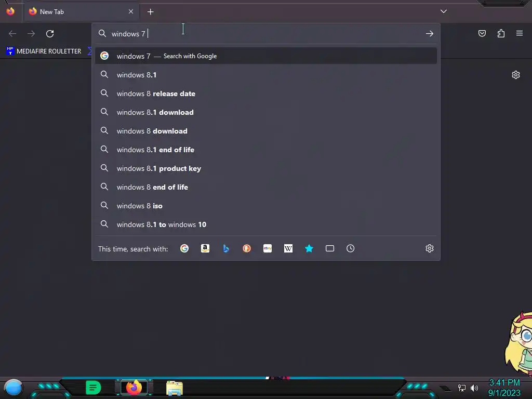
Task: Search this time with Bing icon
Action: [x=226, y=249]
